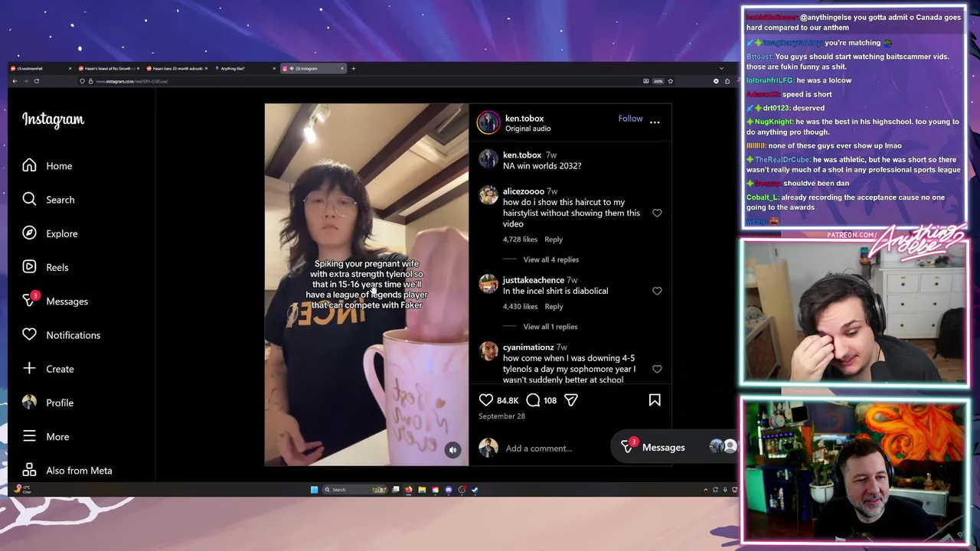980x551 pixels.
Task: Open File Explorer from the taskbar
Action: [422, 490]
